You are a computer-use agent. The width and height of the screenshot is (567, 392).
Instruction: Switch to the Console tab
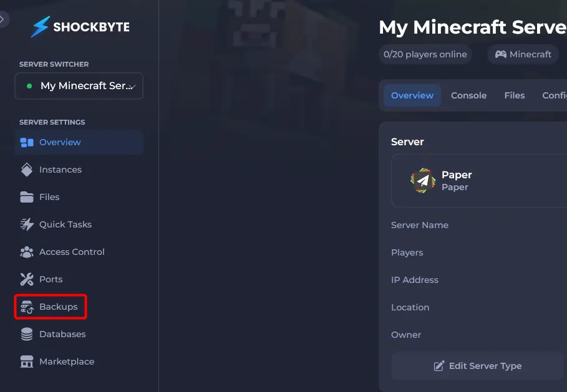(468, 95)
